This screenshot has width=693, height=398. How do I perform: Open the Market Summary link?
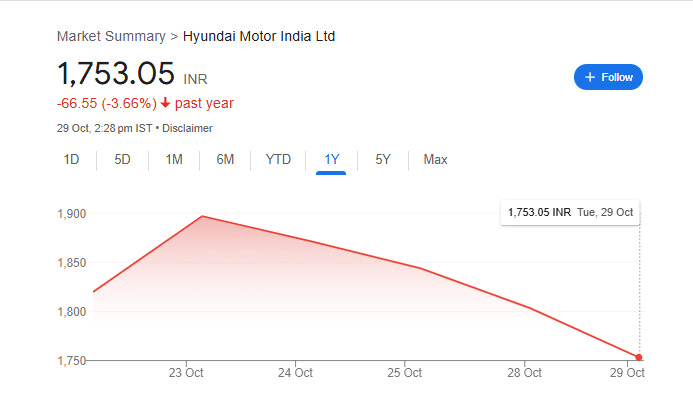[x=111, y=36]
